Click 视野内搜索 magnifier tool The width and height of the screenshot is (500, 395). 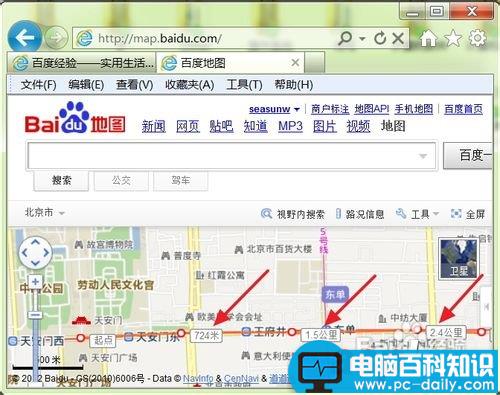[x=293, y=214]
